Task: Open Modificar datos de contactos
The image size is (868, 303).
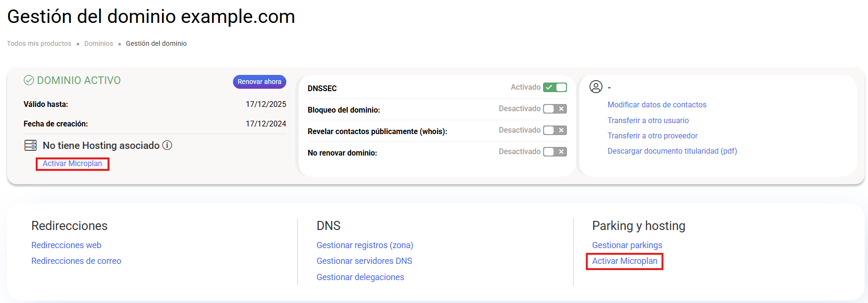Action: pyautogui.click(x=656, y=105)
